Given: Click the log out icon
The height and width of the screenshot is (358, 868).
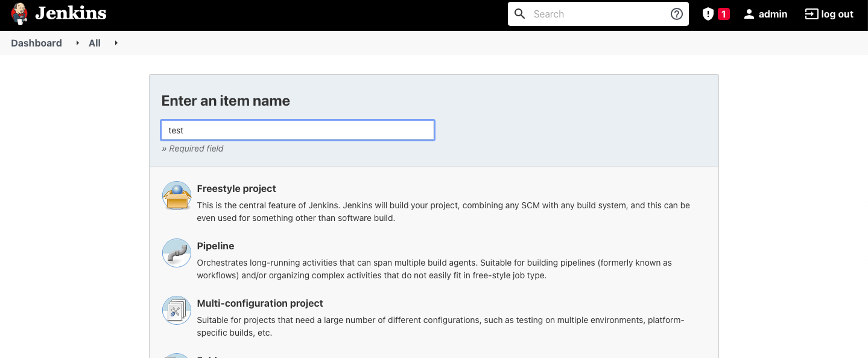Looking at the screenshot, I should tap(810, 13).
